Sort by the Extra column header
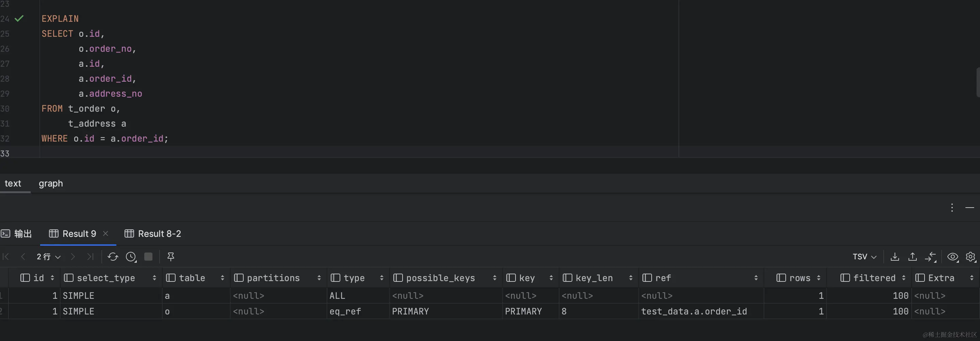Image resolution: width=980 pixels, height=341 pixels. click(945, 278)
